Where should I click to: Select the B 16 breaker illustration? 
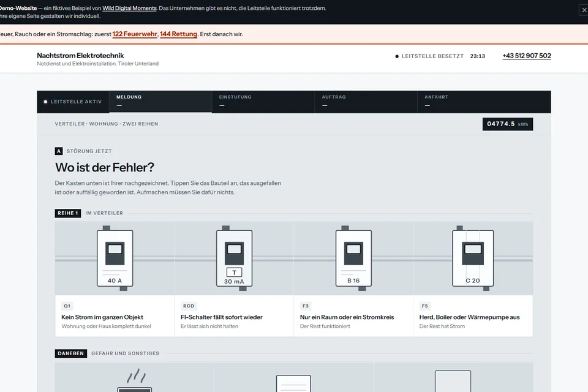tap(353, 258)
